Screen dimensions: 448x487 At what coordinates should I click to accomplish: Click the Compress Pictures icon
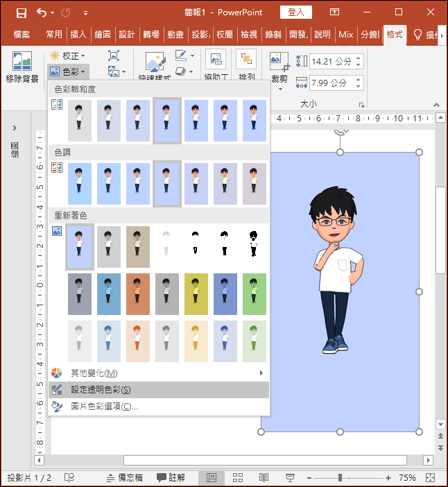pos(114,55)
